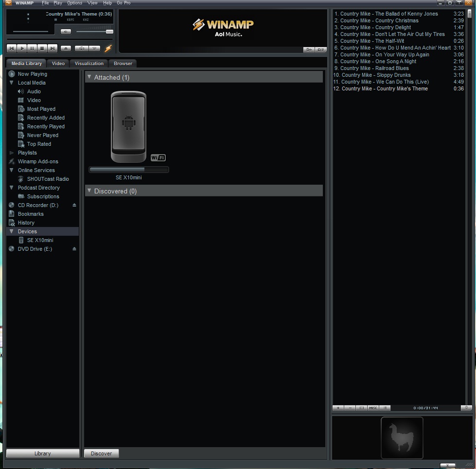Click the SE X10mini Android phone thumbnail
This screenshot has height=469, width=476.
click(x=128, y=126)
